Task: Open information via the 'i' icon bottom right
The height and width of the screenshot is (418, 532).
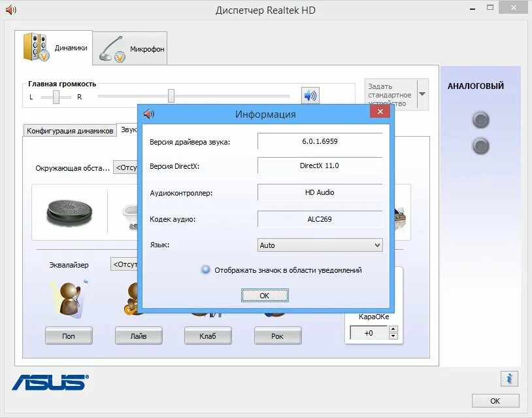Action: click(508, 378)
